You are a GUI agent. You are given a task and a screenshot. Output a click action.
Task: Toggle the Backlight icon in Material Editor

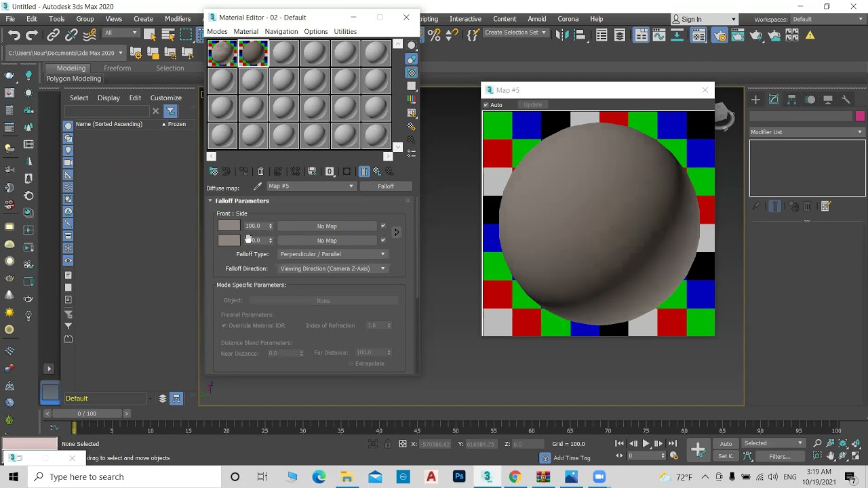point(412,59)
